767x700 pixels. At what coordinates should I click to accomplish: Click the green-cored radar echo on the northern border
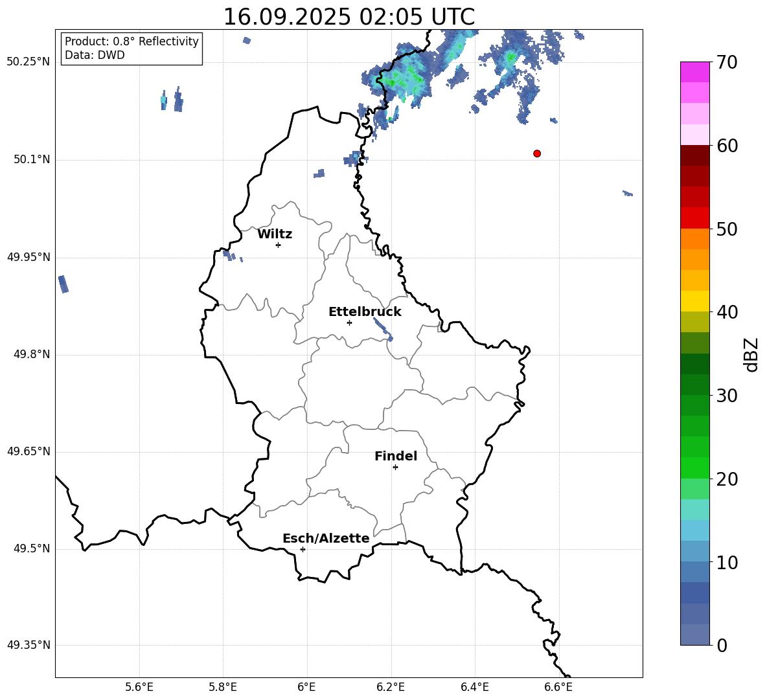(398, 77)
